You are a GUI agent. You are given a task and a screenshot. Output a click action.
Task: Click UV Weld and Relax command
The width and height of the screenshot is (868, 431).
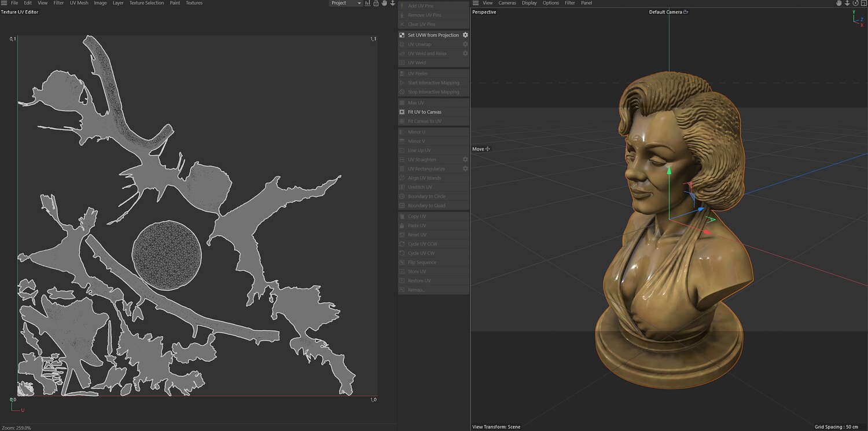tap(429, 53)
